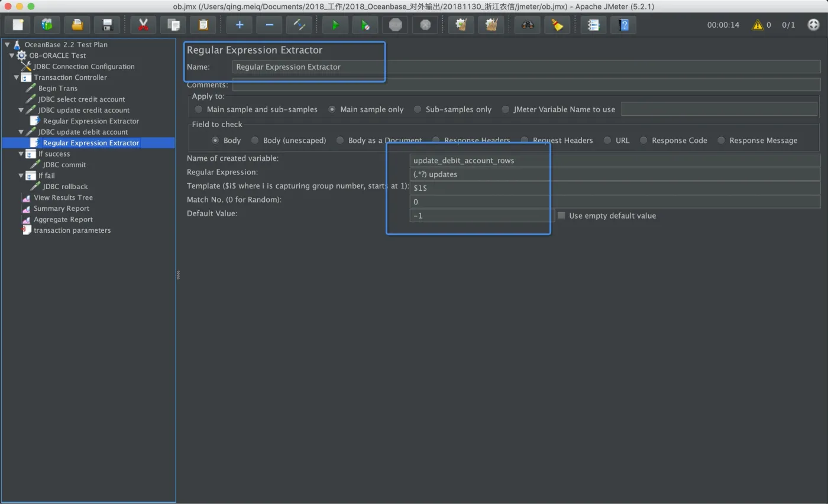Screen dimensions: 828x504
Task: Click the 'Name of created variable' field
Action: pyautogui.click(x=615, y=160)
